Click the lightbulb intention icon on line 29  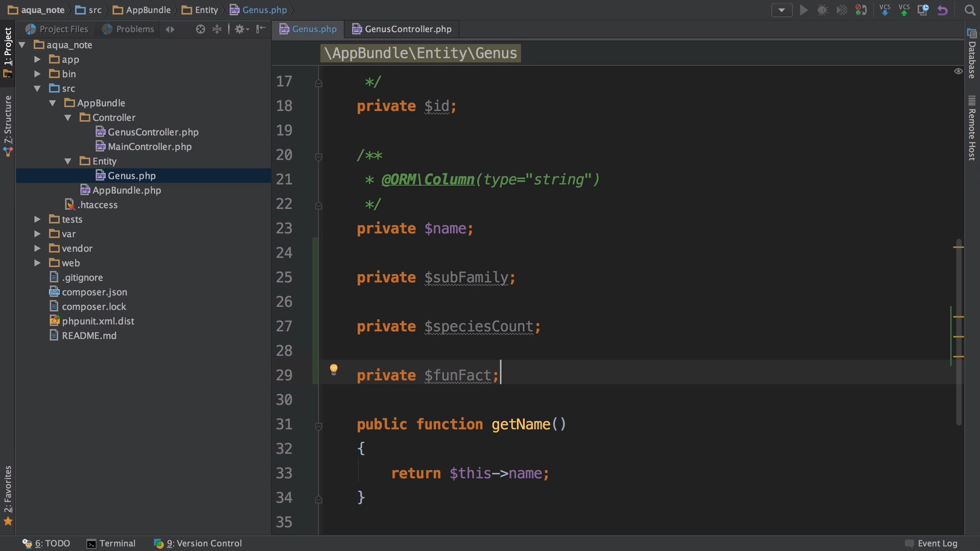click(334, 369)
